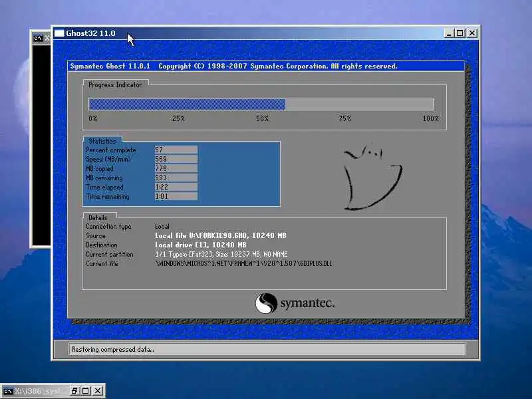532x399 pixels.
Task: Click the 100% progress marker label
Action: pos(431,118)
